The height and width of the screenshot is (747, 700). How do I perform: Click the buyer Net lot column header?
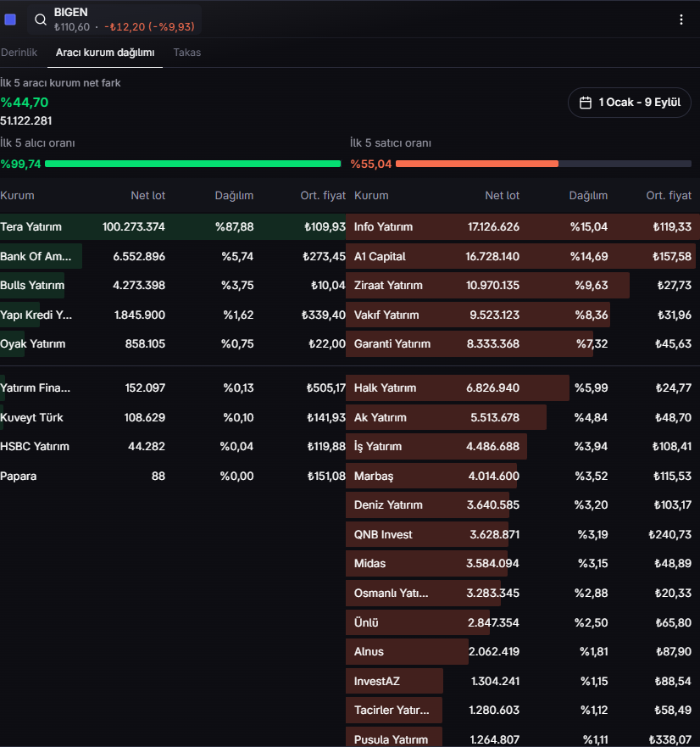147,195
